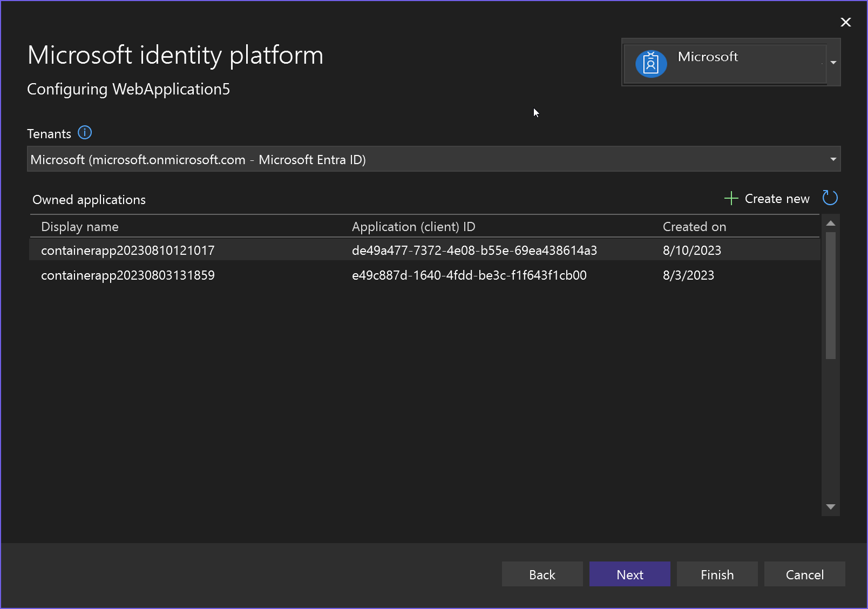Expand the Tenants dropdown

click(833, 159)
